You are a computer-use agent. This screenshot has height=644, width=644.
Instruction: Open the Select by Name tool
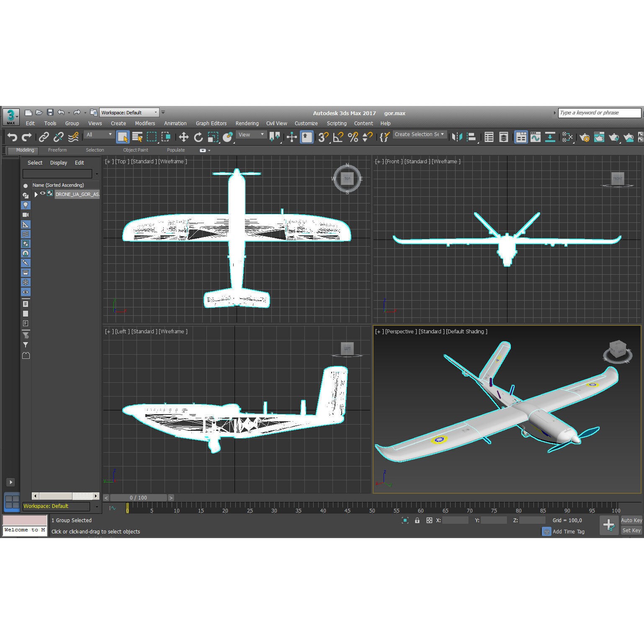[137, 137]
